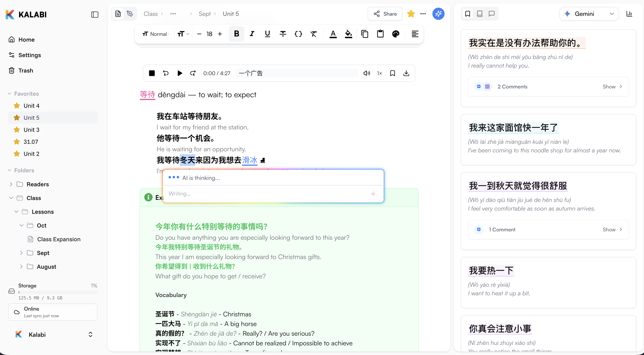Mute the audio player volume

point(366,73)
